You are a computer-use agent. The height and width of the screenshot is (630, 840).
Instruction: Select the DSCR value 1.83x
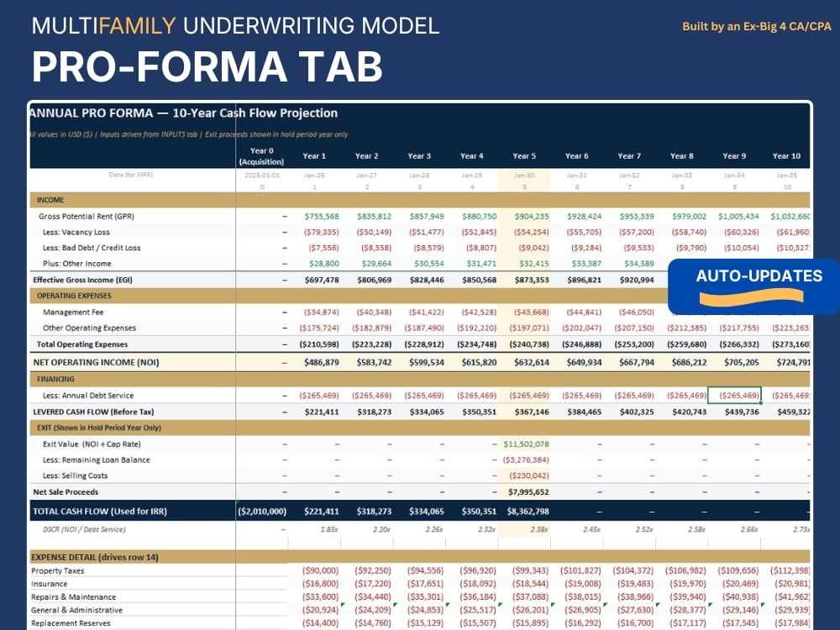point(329,529)
